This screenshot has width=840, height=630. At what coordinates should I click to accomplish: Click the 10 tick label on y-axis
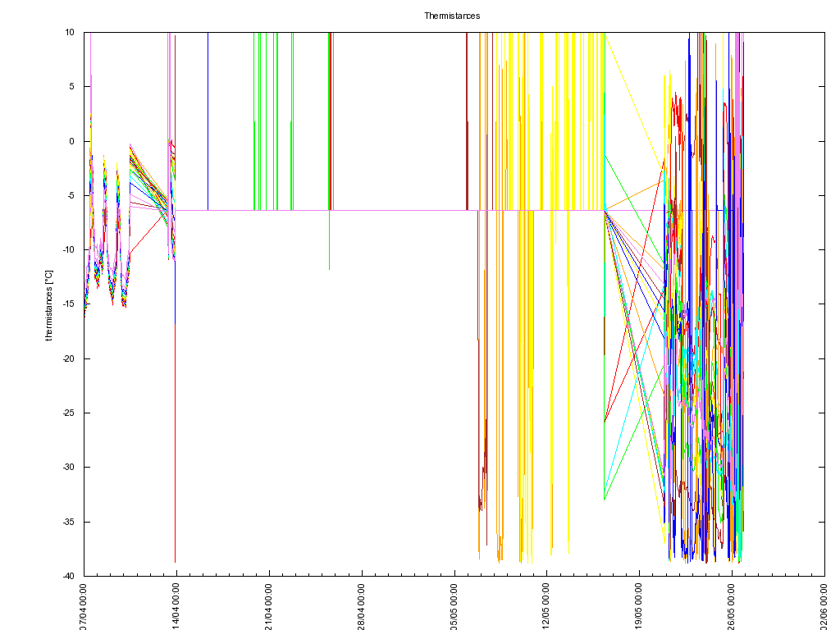point(71,33)
